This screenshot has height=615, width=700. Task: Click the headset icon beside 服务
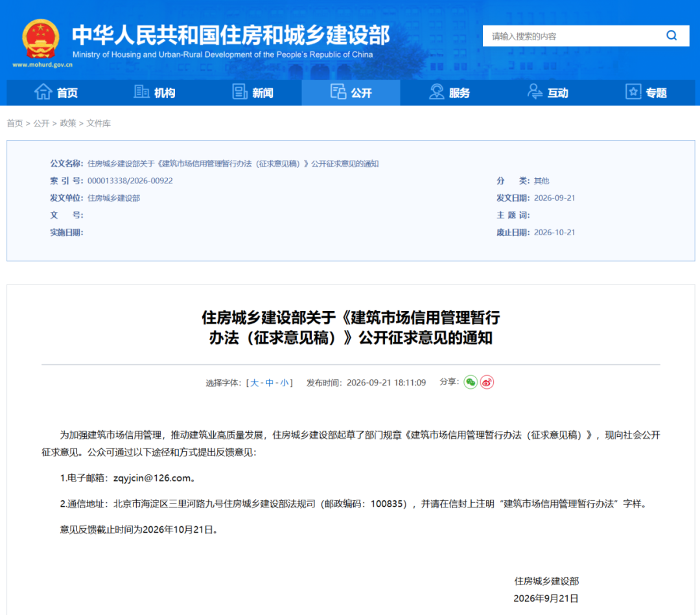click(x=436, y=91)
